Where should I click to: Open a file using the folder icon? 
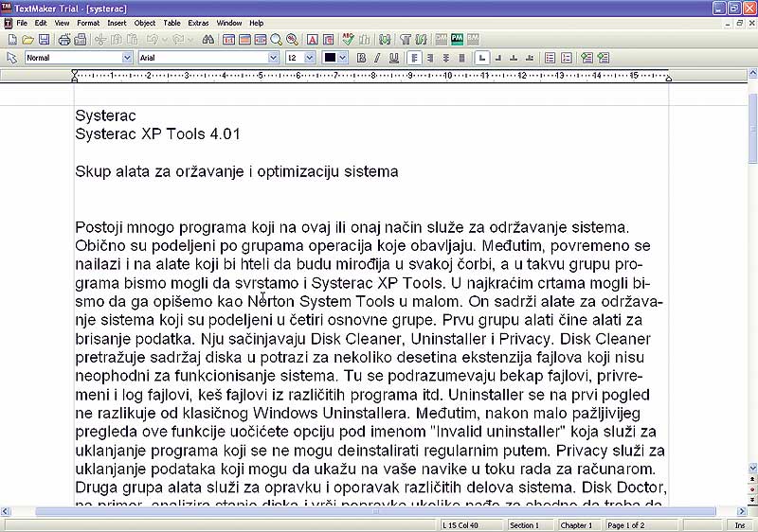28,40
